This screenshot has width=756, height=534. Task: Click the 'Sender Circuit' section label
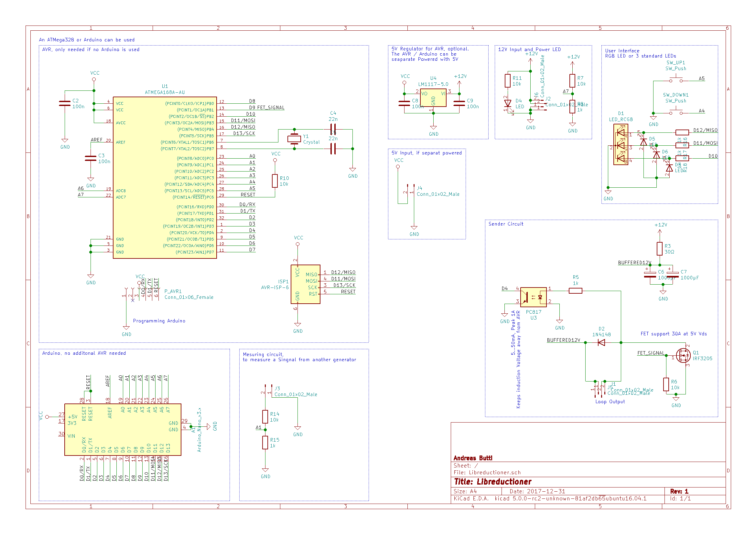506,224
